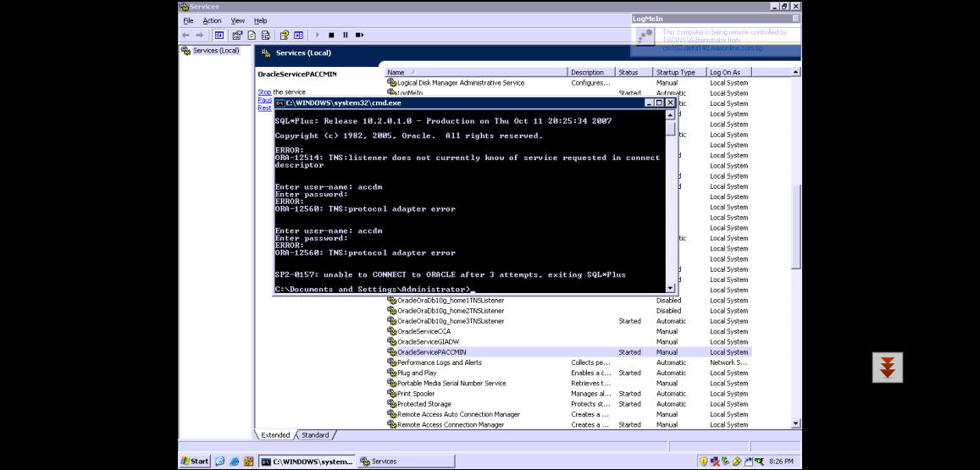Click Disabled startup cell of home1TNSListener
Screen dimensions: 980x470
click(669, 301)
